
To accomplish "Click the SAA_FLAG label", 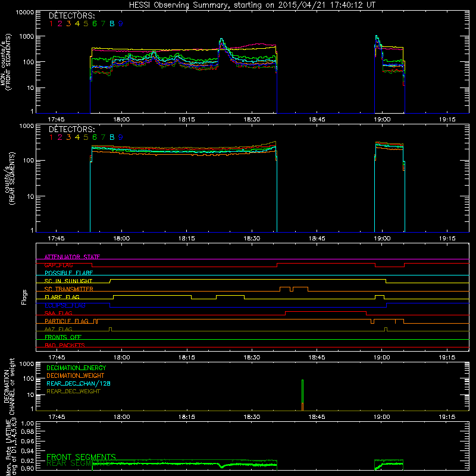I will click(58, 314).
